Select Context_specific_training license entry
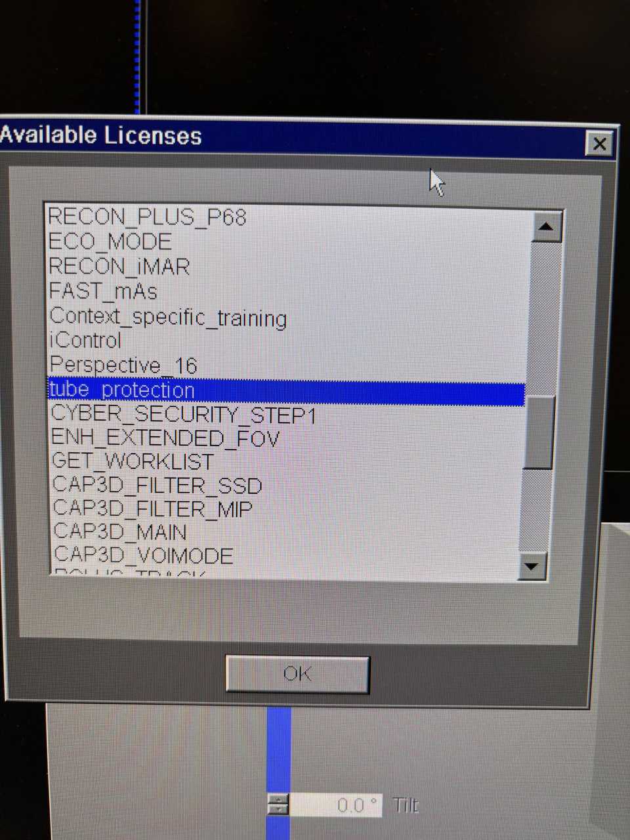Image resolution: width=630 pixels, height=840 pixels. click(168, 317)
